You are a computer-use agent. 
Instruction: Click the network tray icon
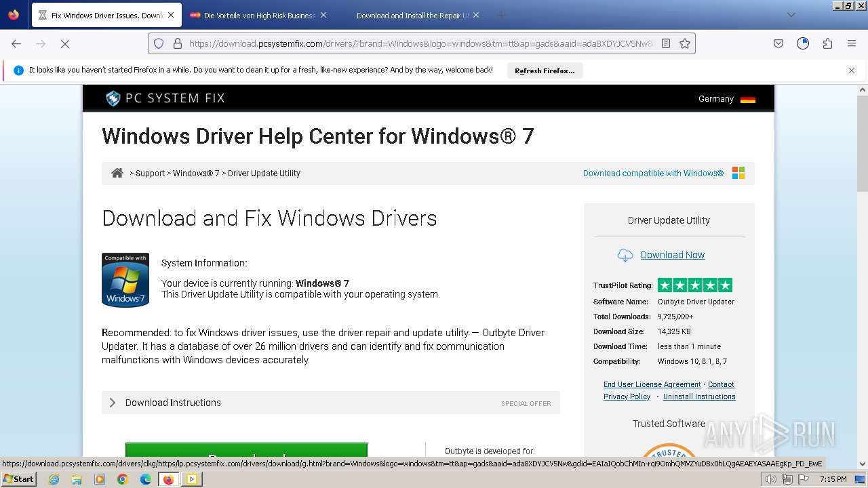click(x=787, y=479)
